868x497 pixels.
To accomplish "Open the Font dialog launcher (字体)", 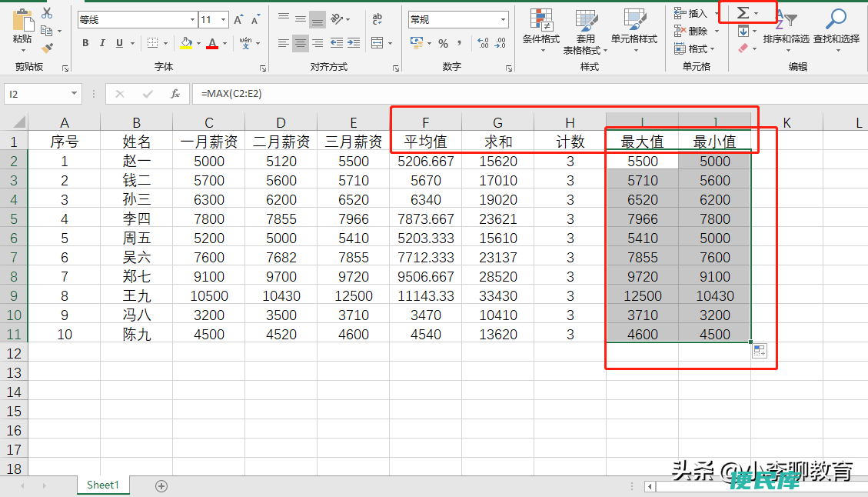I will pos(262,68).
